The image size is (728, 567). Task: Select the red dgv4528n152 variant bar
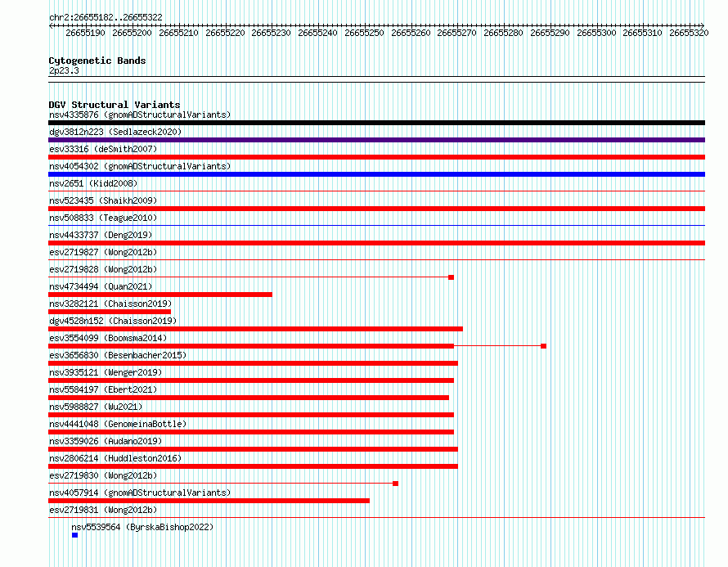click(255, 329)
